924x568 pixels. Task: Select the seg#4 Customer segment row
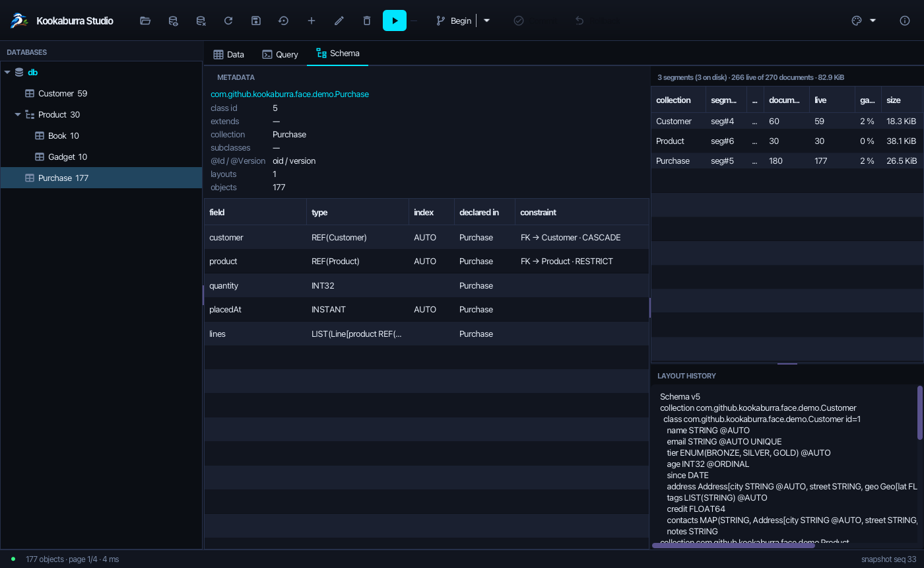787,122
